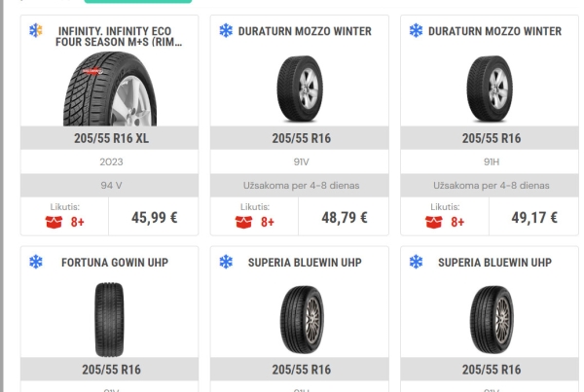Click the 49,17 € price

pyautogui.click(x=534, y=217)
